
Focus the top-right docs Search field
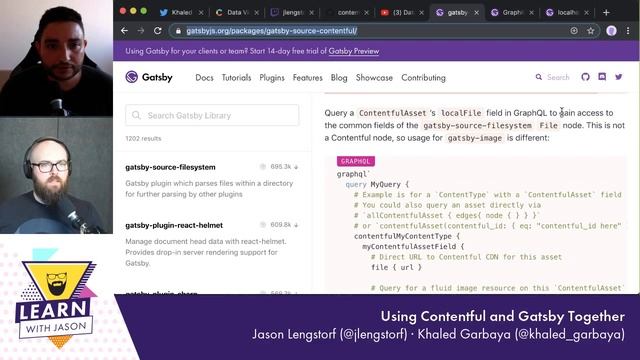[558, 77]
